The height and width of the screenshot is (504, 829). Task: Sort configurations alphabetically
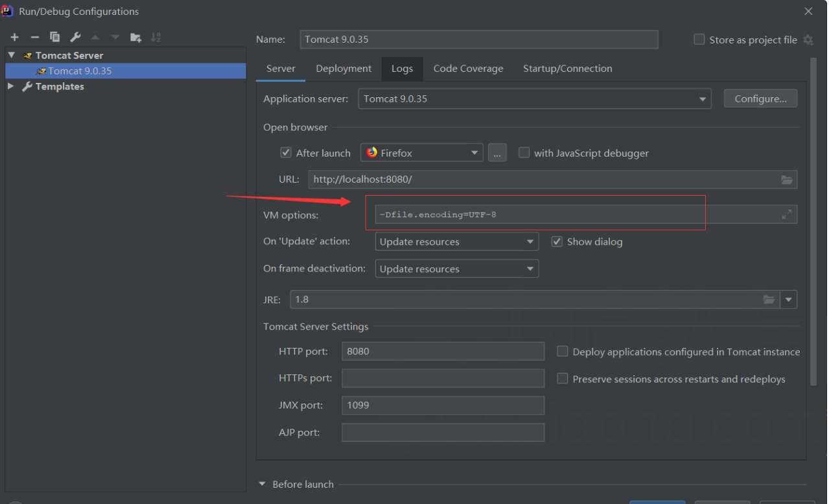coord(156,38)
